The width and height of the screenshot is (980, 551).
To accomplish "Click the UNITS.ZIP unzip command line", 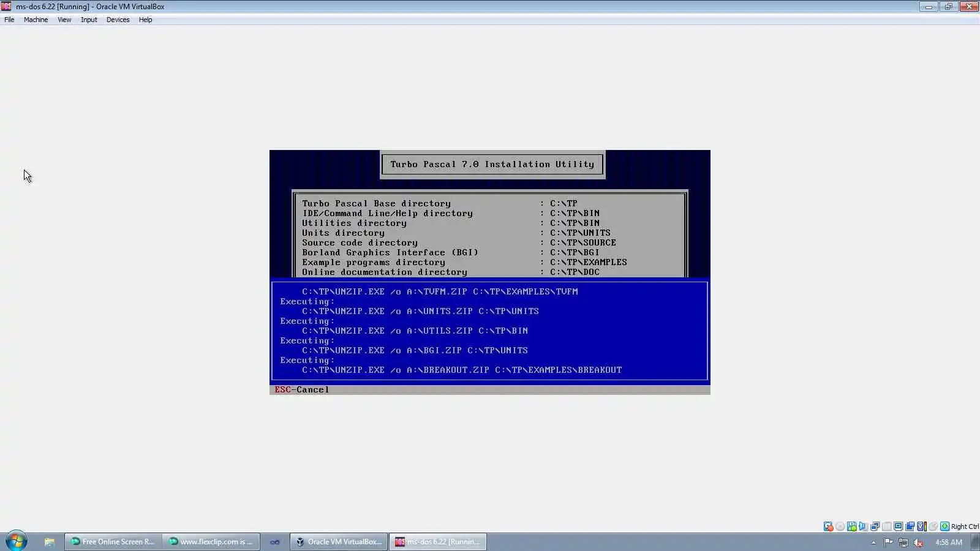I will (420, 312).
